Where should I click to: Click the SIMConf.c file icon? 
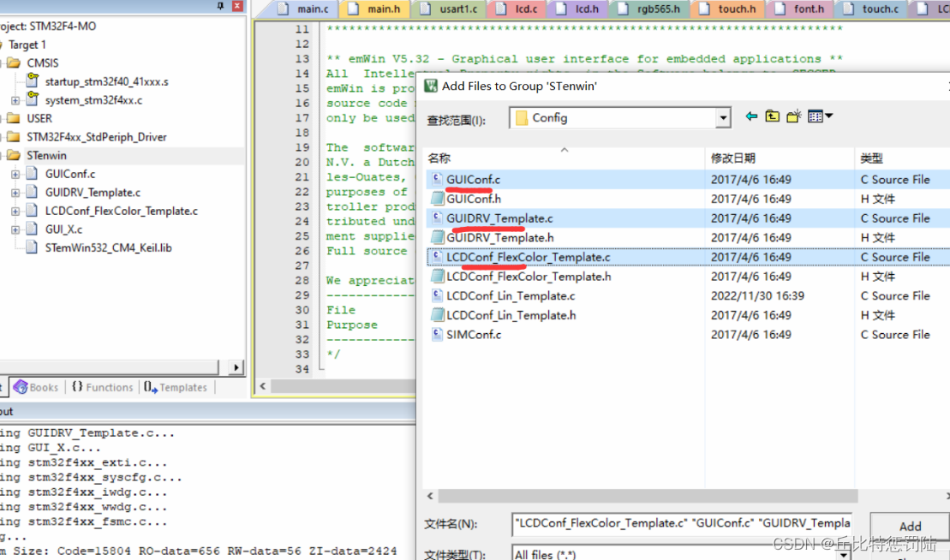coord(437,334)
